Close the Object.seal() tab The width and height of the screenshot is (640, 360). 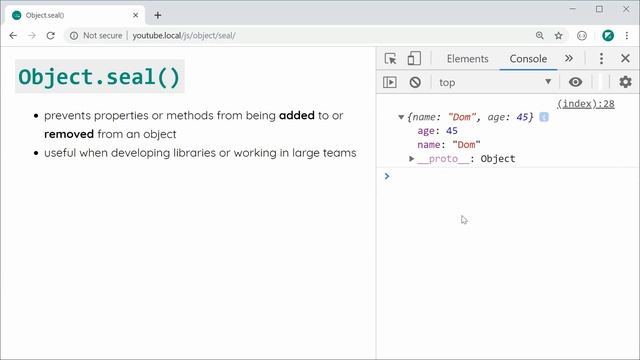point(136,16)
